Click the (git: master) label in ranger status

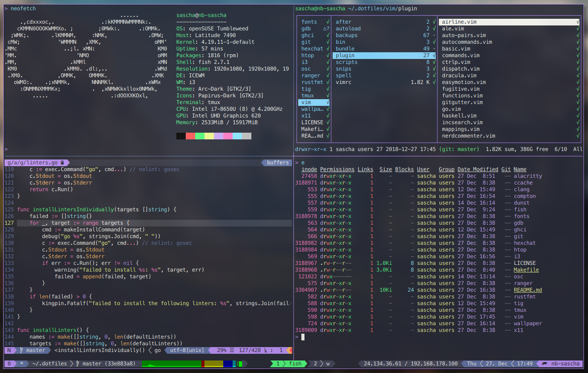[459, 149]
